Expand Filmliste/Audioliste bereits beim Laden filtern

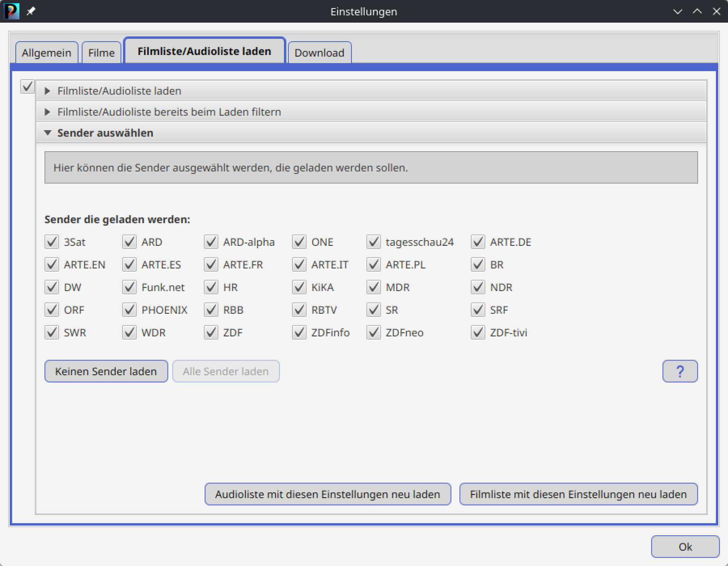coord(169,112)
